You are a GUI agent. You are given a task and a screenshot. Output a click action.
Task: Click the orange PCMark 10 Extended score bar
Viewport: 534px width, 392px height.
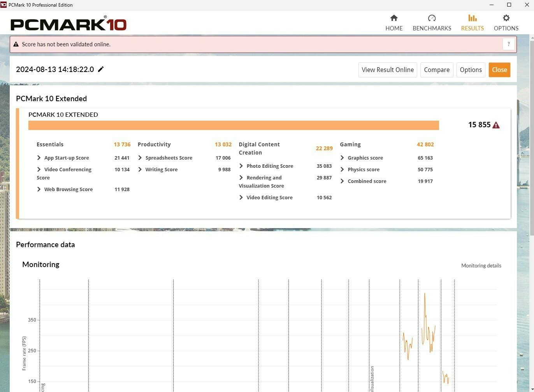tap(234, 125)
